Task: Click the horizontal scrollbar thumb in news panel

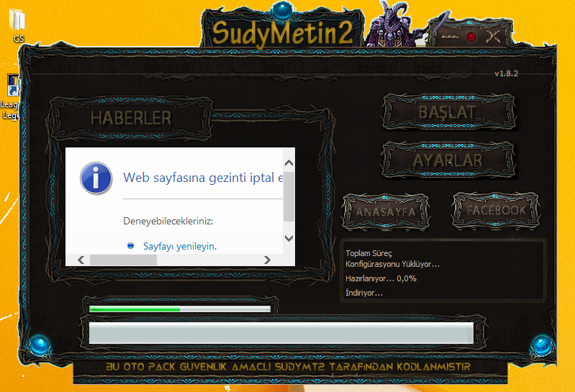Action: click(x=123, y=260)
